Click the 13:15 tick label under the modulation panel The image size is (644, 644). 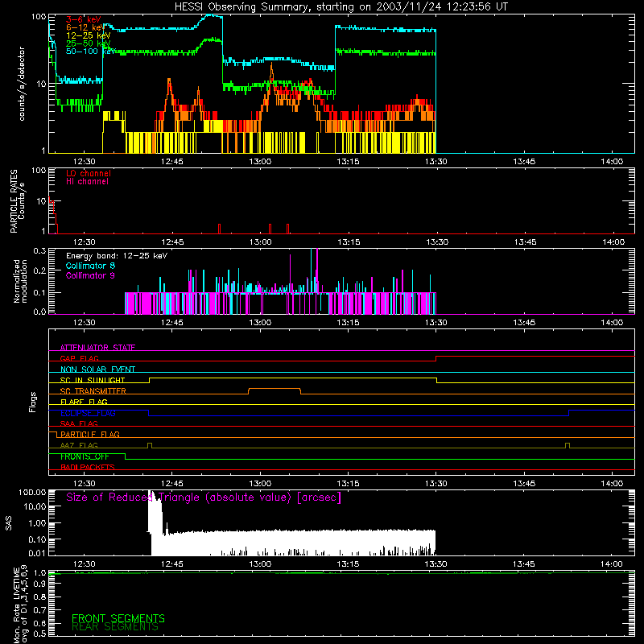pos(349,323)
